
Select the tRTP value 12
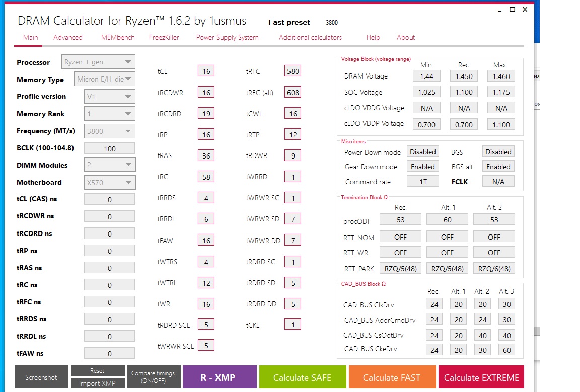pos(293,135)
